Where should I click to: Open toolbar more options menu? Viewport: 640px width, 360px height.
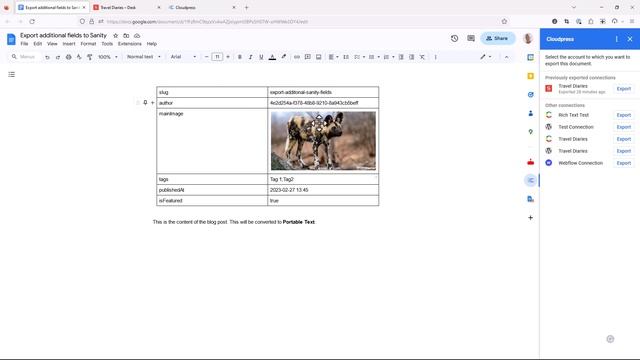coord(436,57)
